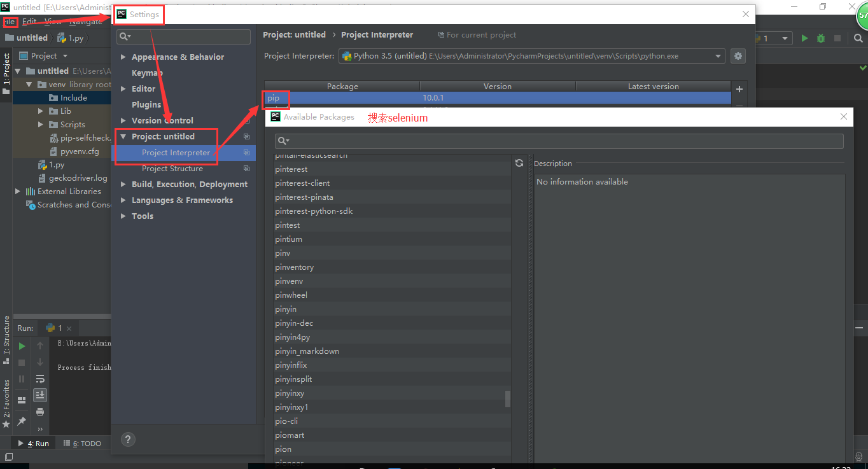
Task: Click reload icon in Available Packages
Action: (519, 163)
